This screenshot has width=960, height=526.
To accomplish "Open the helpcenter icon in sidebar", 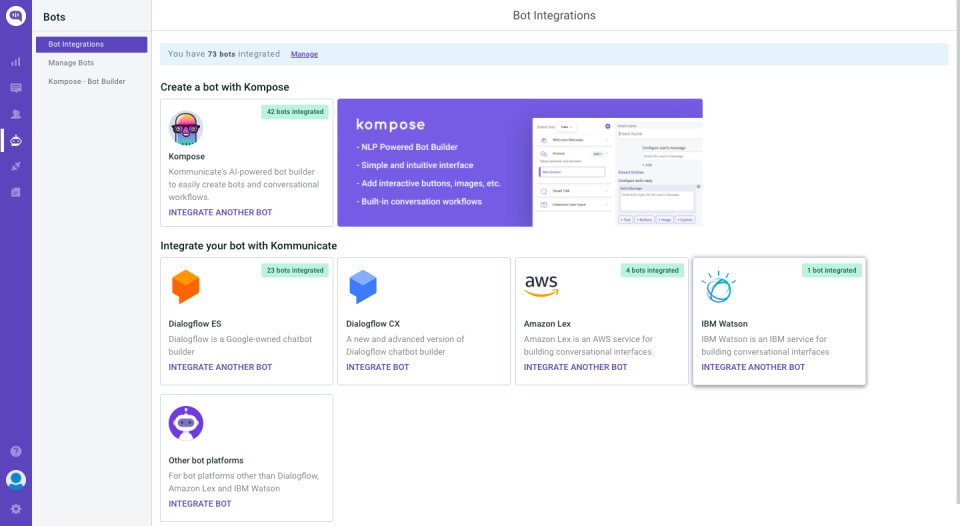I will pos(16,192).
